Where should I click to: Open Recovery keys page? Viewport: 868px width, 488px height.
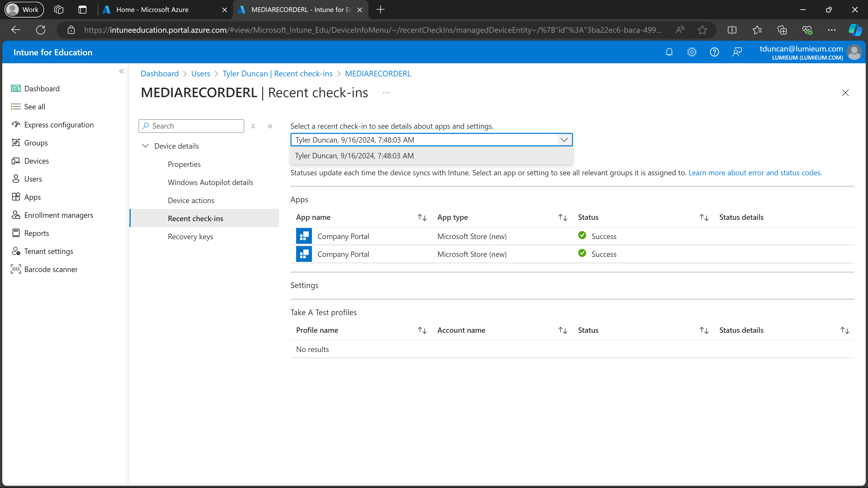[190, 237]
